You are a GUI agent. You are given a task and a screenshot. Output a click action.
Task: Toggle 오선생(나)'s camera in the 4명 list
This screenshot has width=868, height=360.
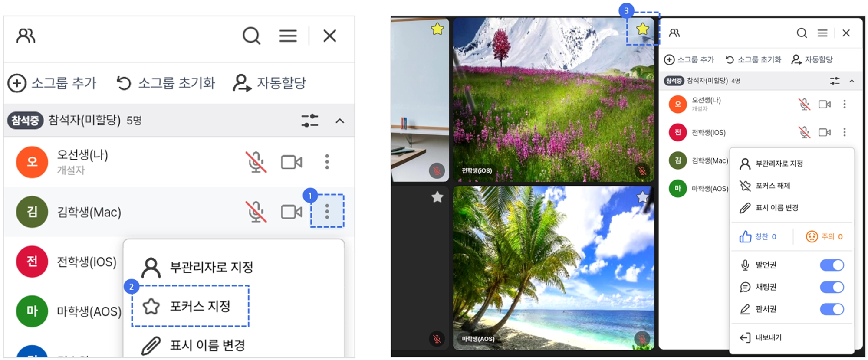pos(825,104)
